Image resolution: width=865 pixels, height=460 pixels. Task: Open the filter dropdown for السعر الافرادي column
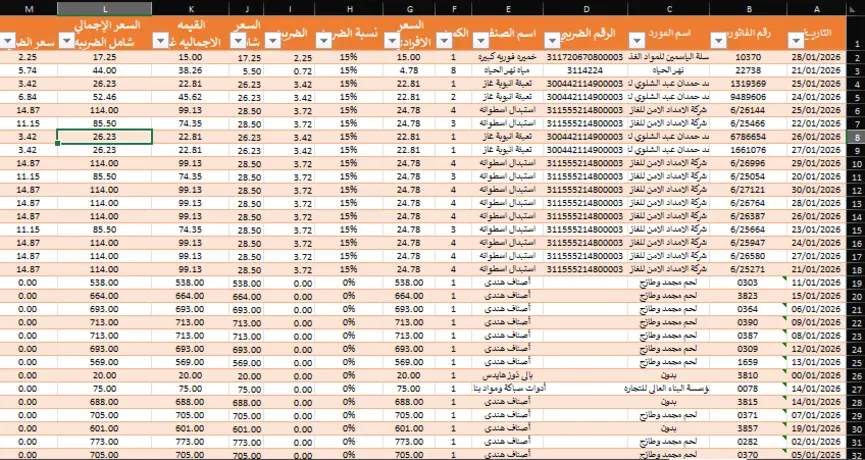point(392,41)
